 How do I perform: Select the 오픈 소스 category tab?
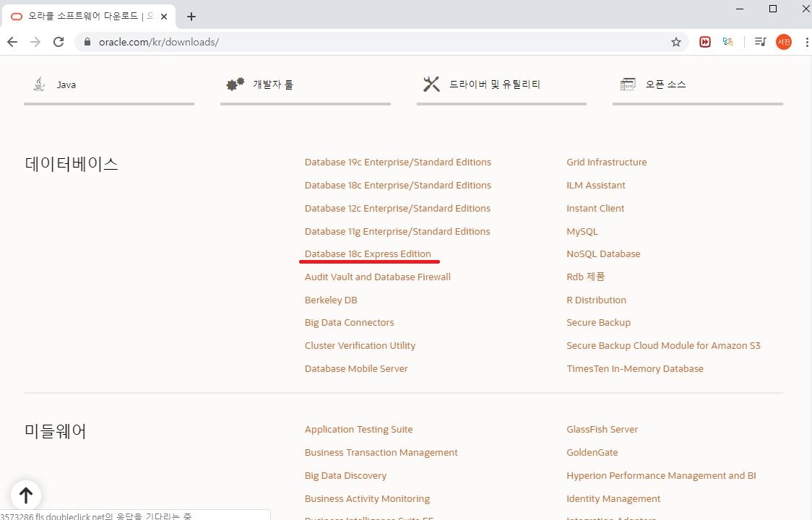pyautogui.click(x=698, y=85)
